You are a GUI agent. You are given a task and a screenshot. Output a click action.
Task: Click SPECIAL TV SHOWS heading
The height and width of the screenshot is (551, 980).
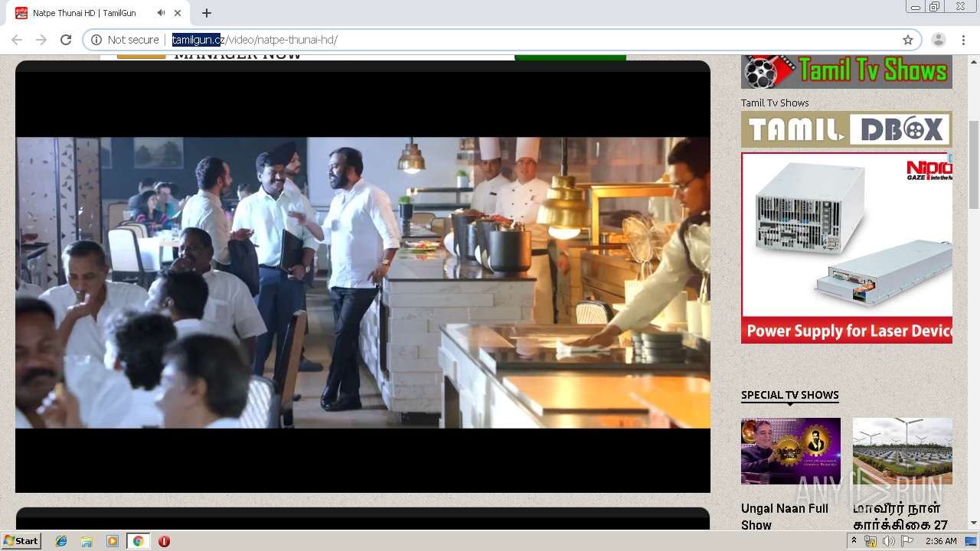click(x=790, y=395)
